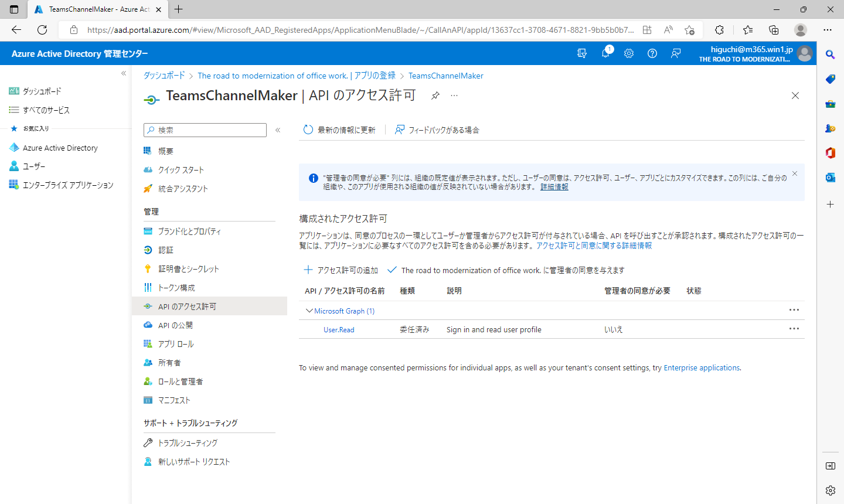Select API のアクセス許可 menu item
The height and width of the screenshot is (504, 844).
pyautogui.click(x=210, y=307)
